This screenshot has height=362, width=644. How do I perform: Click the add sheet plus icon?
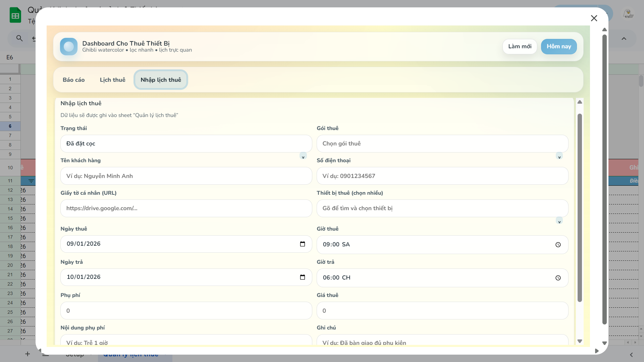tap(28, 354)
